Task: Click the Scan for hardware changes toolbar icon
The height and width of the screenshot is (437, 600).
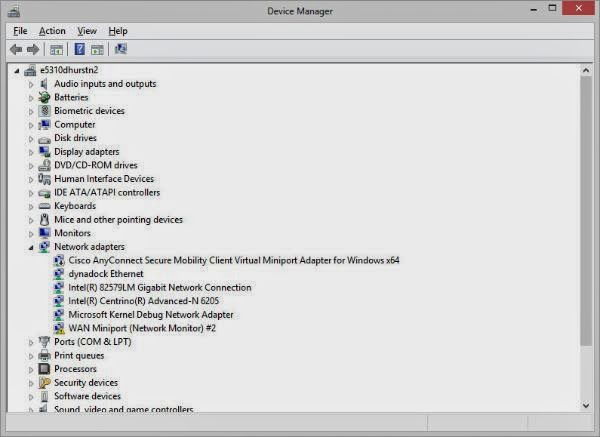Action: click(x=121, y=49)
